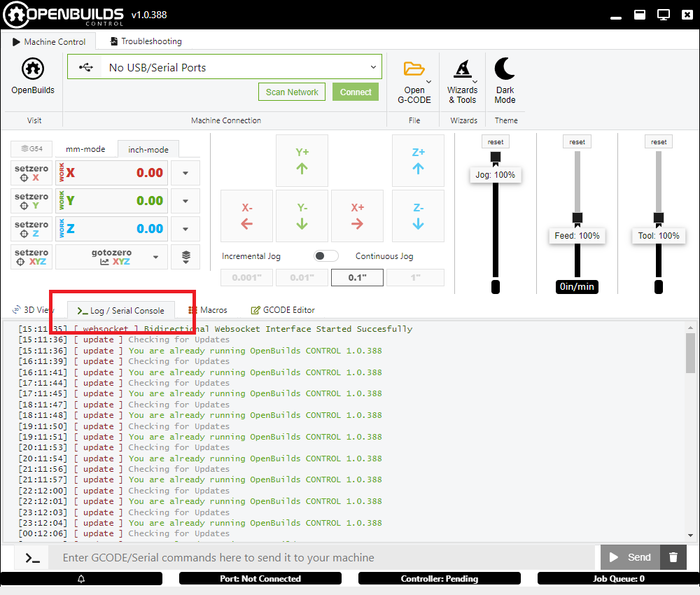
Task: Expand the gotozero XYZ dropdown
Action: tap(155, 257)
